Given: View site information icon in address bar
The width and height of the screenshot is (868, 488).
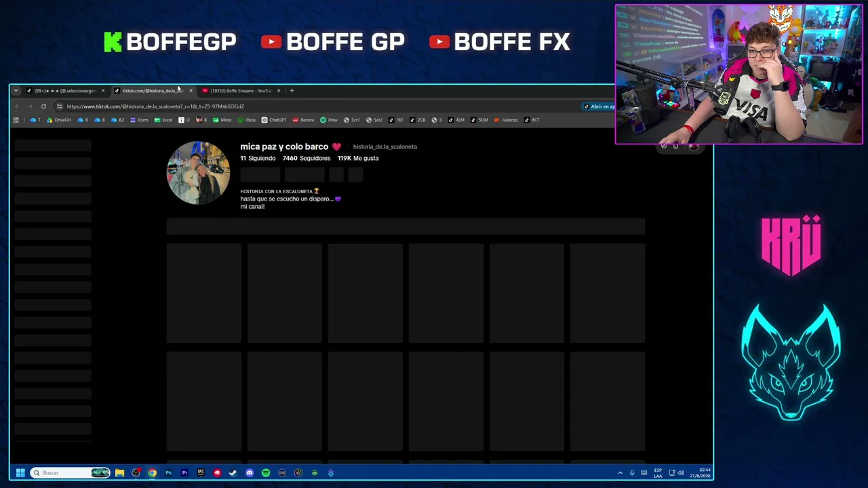Looking at the screenshot, I should [59, 106].
